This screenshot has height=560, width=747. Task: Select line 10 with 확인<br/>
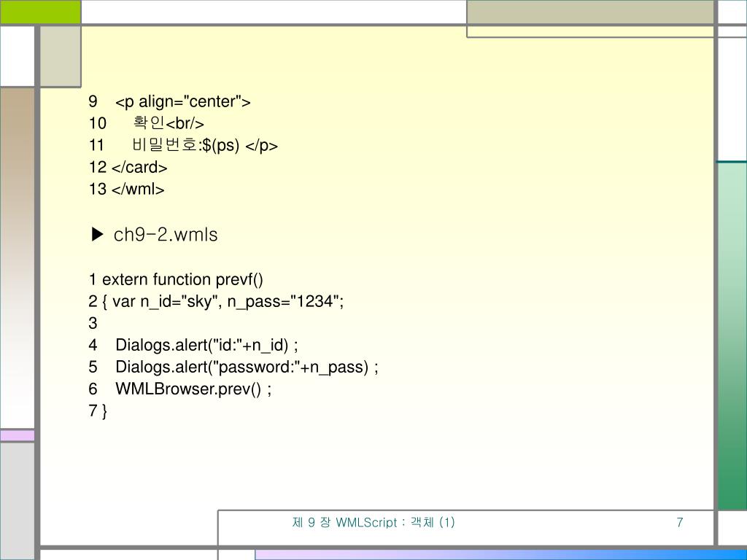pyautogui.click(x=146, y=122)
